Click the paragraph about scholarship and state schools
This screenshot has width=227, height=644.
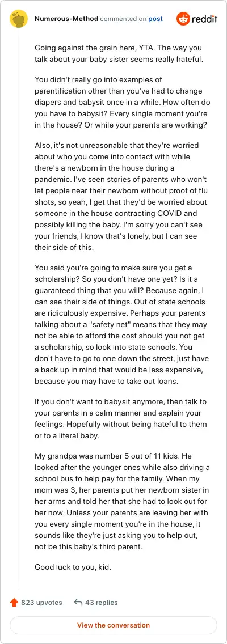(121, 324)
